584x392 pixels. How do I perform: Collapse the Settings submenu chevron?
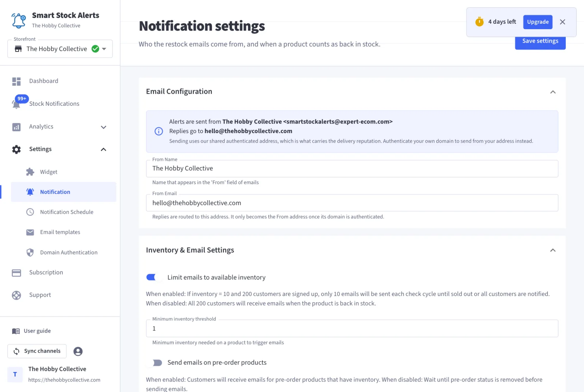coord(104,150)
